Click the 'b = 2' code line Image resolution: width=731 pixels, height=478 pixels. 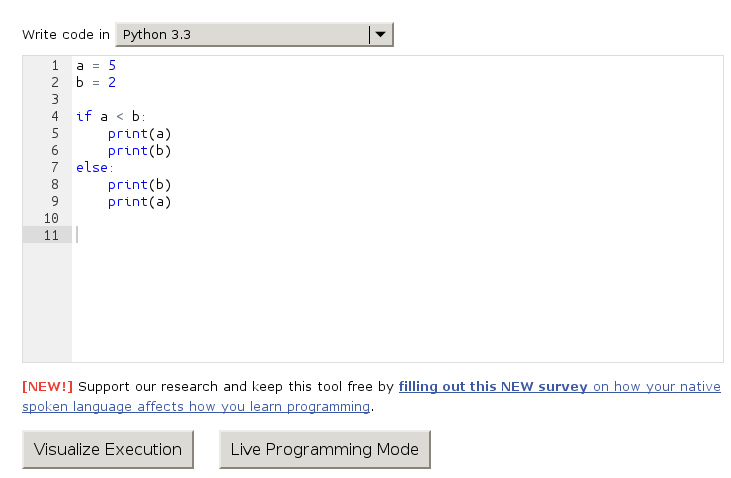tap(96, 83)
